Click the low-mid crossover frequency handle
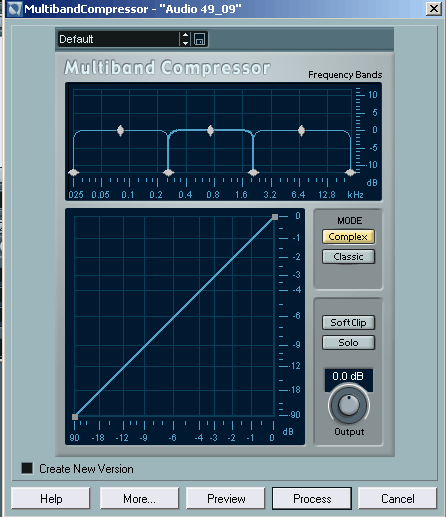Viewport: 446px width, 517px height. click(x=168, y=172)
